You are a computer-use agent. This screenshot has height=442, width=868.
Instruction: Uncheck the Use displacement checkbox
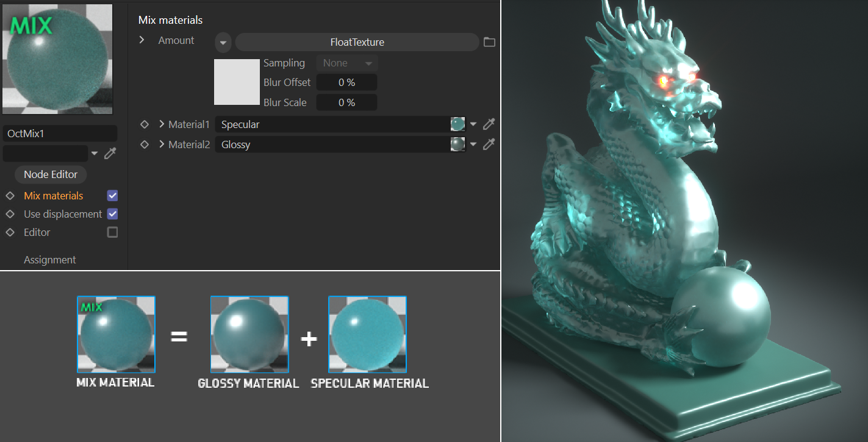point(112,214)
